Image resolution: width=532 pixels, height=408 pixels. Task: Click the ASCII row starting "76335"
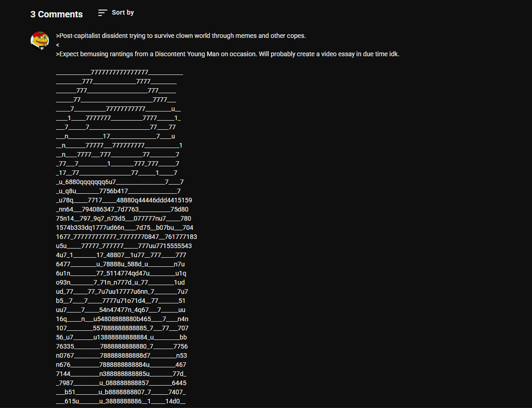click(x=122, y=346)
